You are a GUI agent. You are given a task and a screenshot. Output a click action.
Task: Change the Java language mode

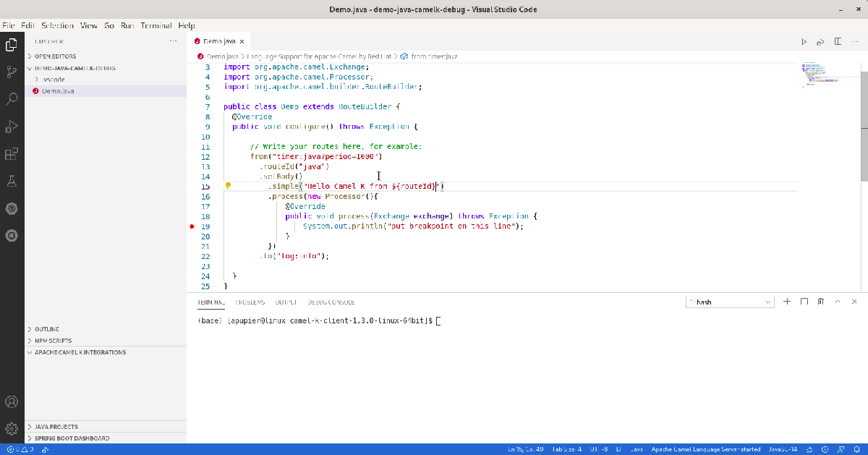click(637, 449)
